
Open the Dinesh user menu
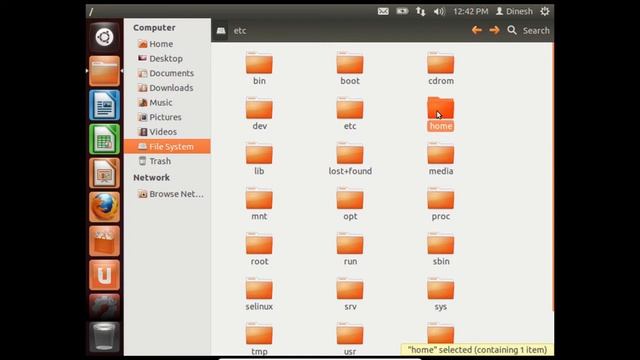514,11
